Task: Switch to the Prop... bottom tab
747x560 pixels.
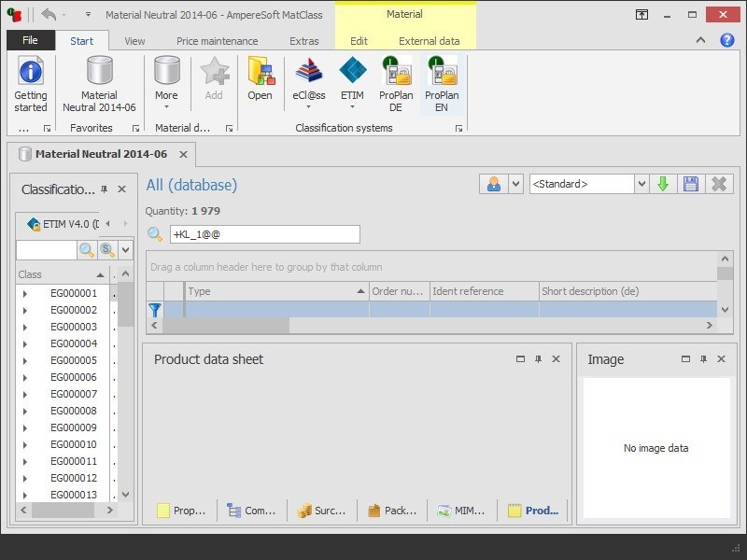Action: pos(181,511)
